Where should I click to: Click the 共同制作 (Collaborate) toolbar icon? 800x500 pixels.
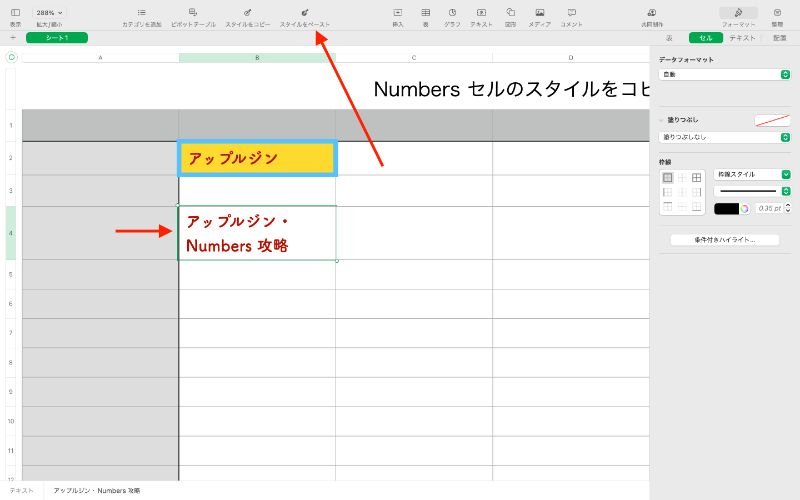pyautogui.click(x=652, y=12)
